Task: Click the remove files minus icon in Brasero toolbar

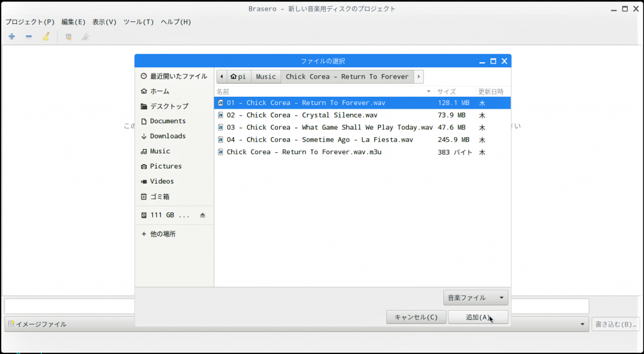Action: point(29,36)
